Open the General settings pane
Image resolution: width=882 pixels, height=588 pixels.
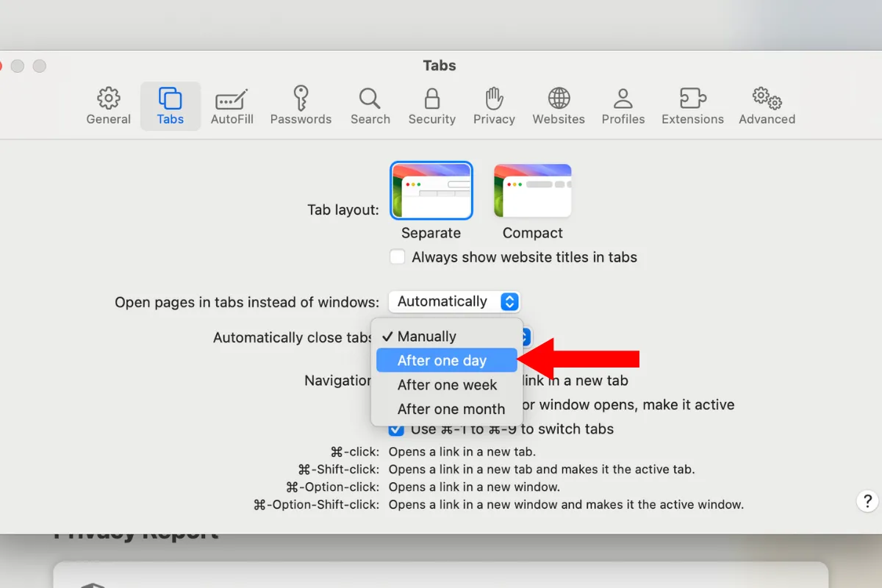tap(109, 106)
